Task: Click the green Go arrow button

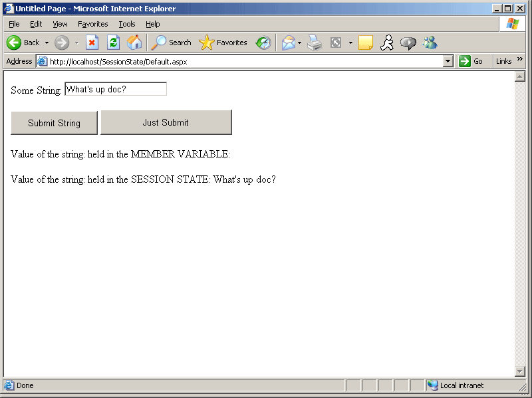Action: tap(464, 61)
